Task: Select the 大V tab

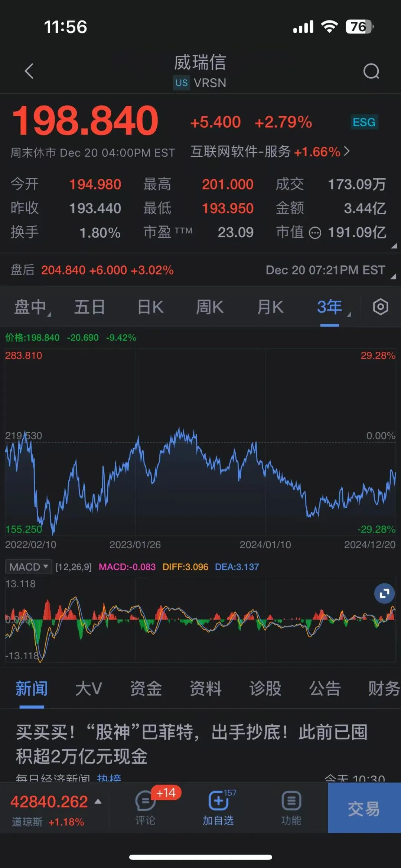Action: pos(89,689)
